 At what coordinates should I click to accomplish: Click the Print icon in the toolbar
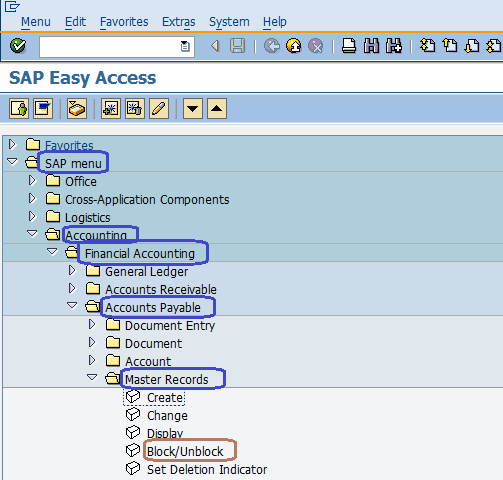point(349,46)
